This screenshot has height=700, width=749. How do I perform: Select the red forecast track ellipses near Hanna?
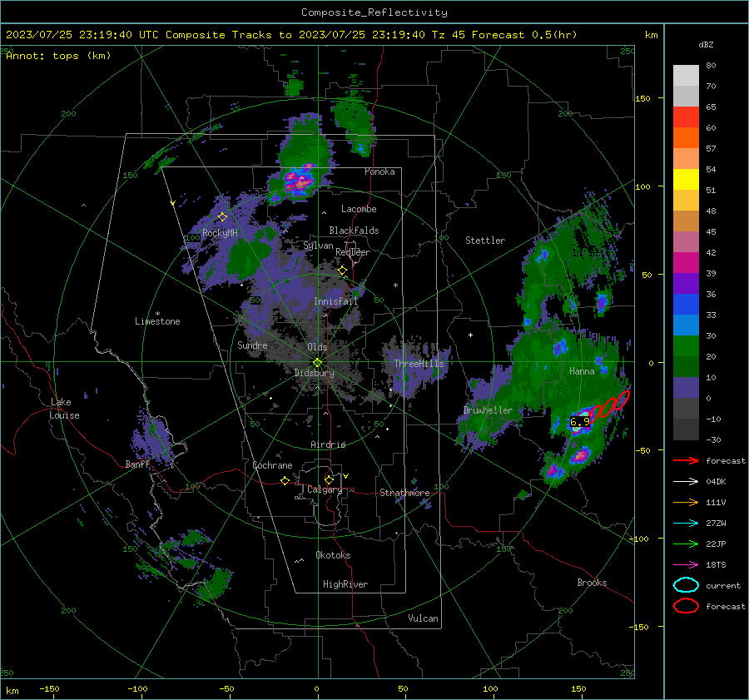coord(609,405)
